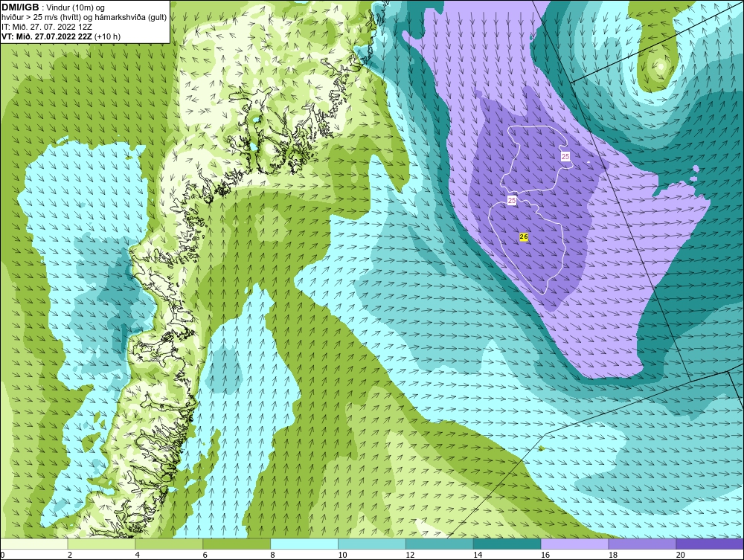Click the scale number 2
This screenshot has height=560, width=744.
point(70,555)
